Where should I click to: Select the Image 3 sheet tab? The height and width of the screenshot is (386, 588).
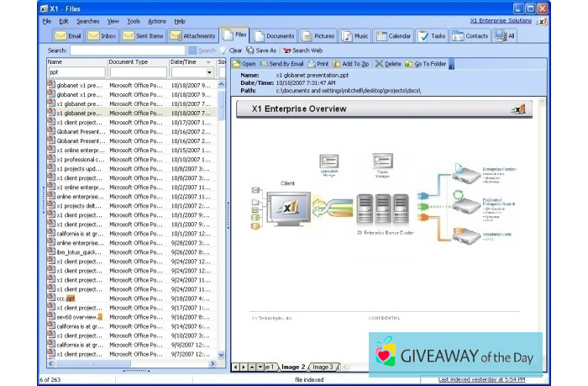tap(323, 367)
